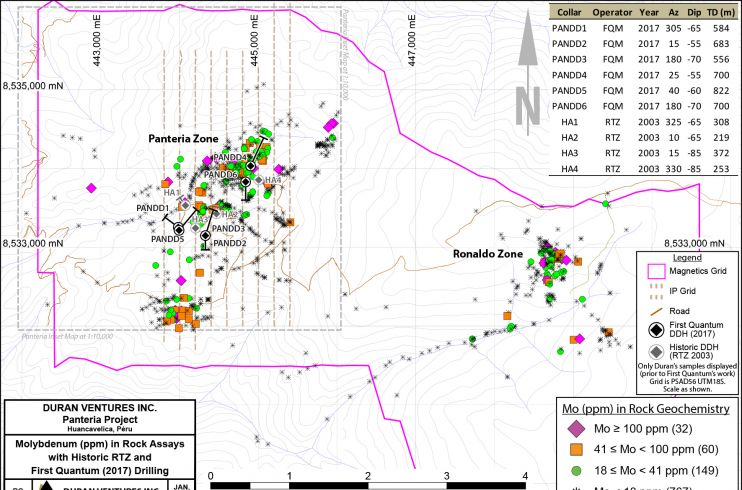742x490 pixels.
Task: Click the PANDD5 drill collar marker on map
Action: click(178, 230)
